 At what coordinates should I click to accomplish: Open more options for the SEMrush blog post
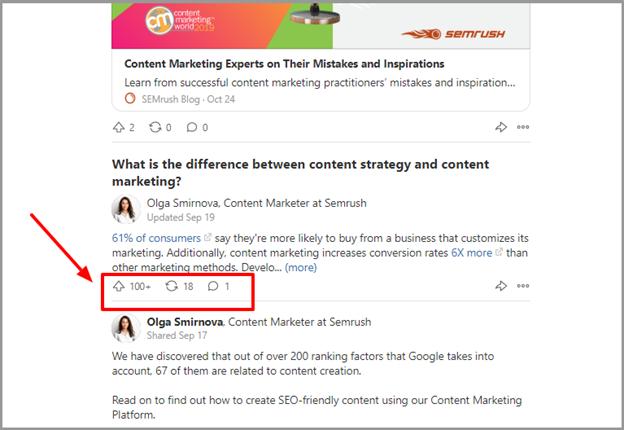523,127
